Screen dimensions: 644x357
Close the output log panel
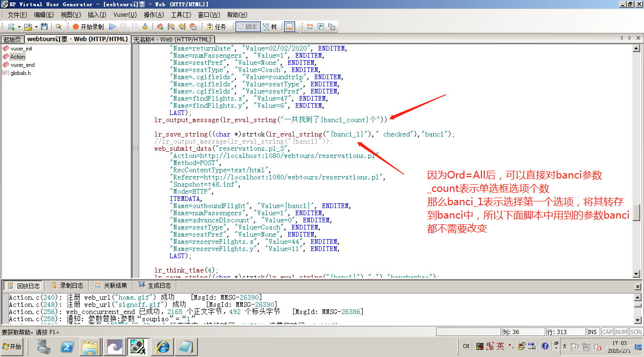[638, 286]
